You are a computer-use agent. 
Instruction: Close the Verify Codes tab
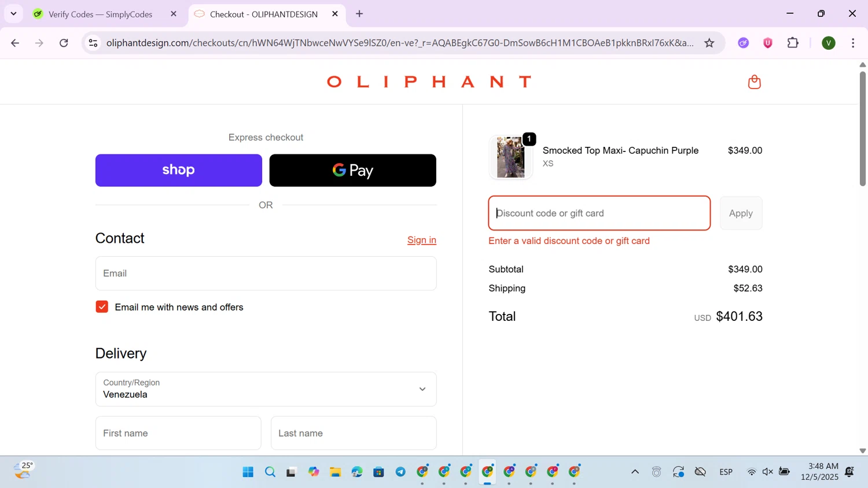(174, 14)
